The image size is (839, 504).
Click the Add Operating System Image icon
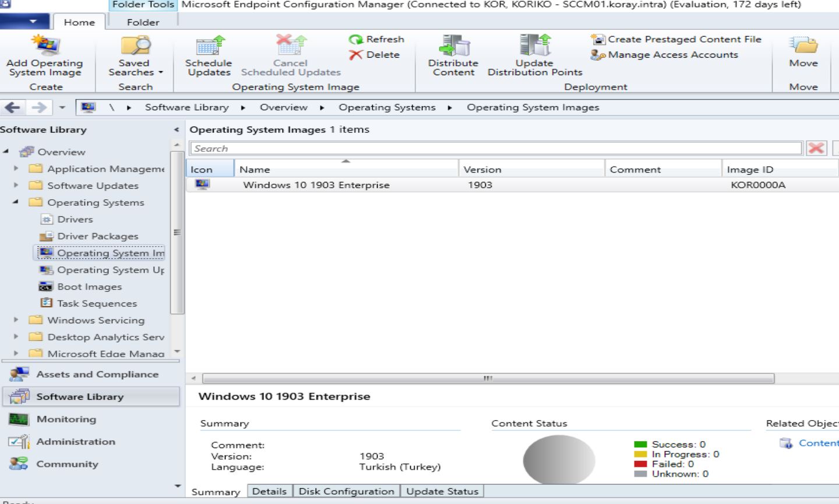tap(45, 55)
